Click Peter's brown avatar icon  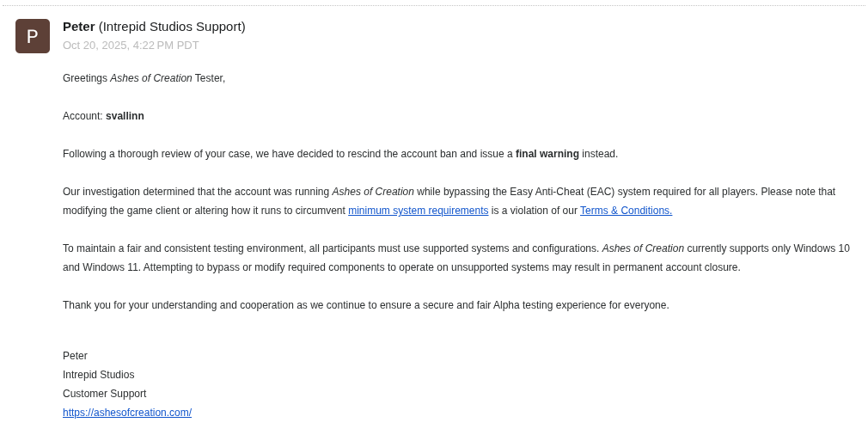[33, 36]
